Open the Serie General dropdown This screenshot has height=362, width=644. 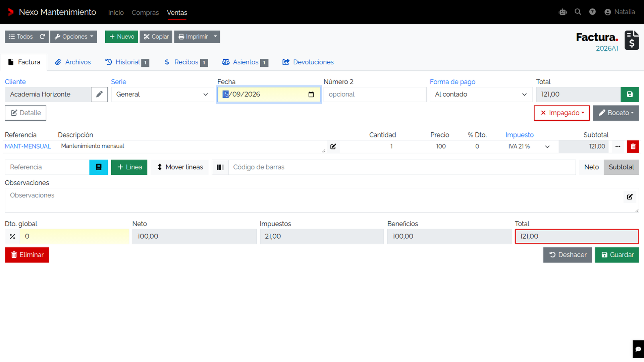tap(162, 95)
